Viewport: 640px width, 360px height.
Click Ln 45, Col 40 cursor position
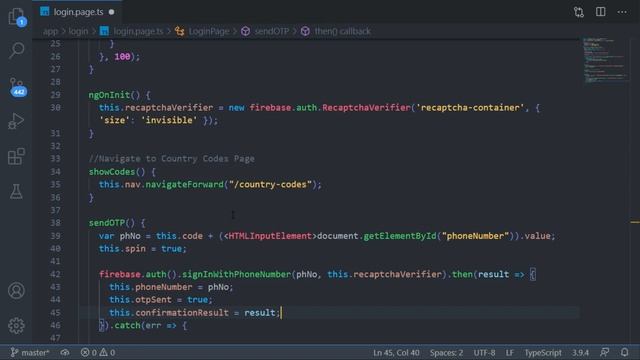396,353
